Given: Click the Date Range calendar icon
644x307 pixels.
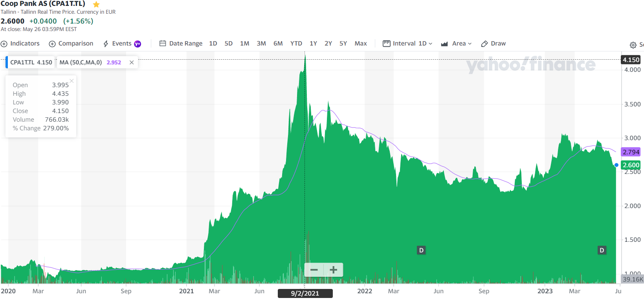Looking at the screenshot, I should click(x=163, y=44).
